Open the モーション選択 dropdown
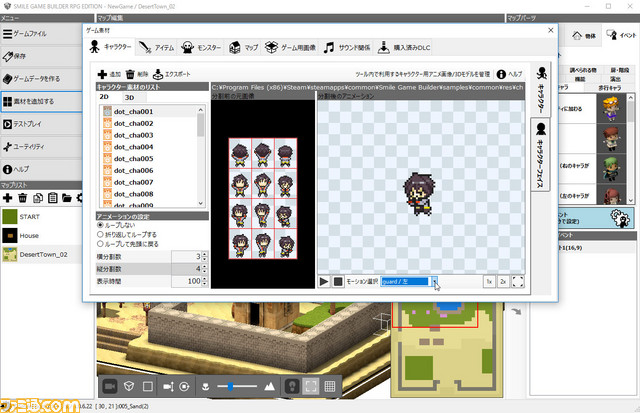 (434, 282)
